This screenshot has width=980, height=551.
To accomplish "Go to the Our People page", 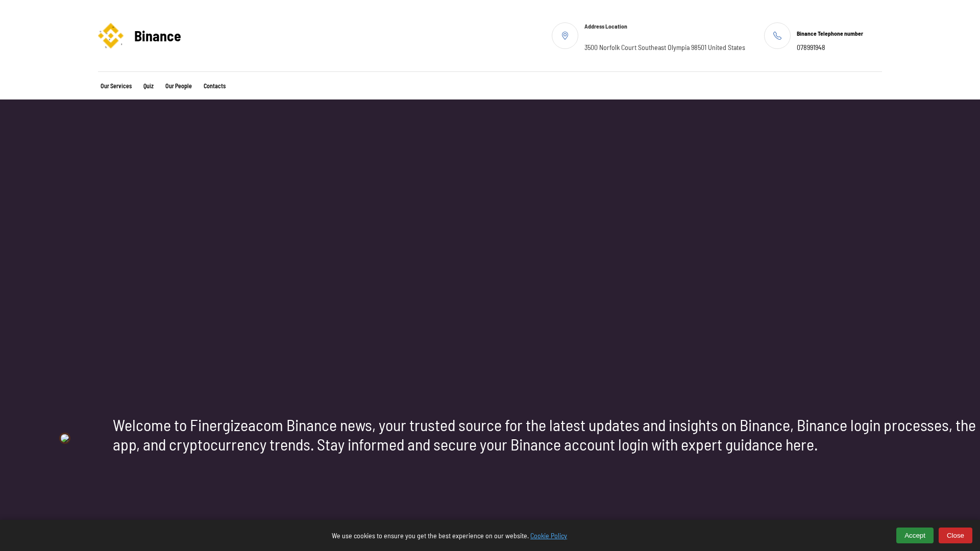I will 179,86.
